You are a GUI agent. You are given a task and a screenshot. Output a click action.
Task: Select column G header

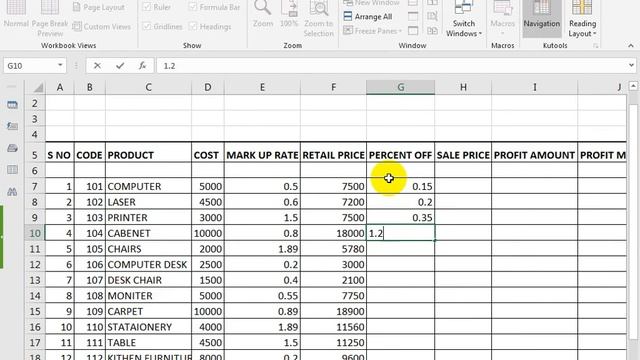point(400,87)
